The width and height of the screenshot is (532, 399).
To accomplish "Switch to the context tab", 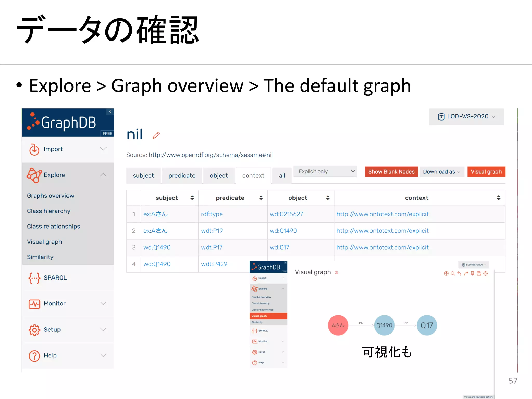I will (253, 176).
